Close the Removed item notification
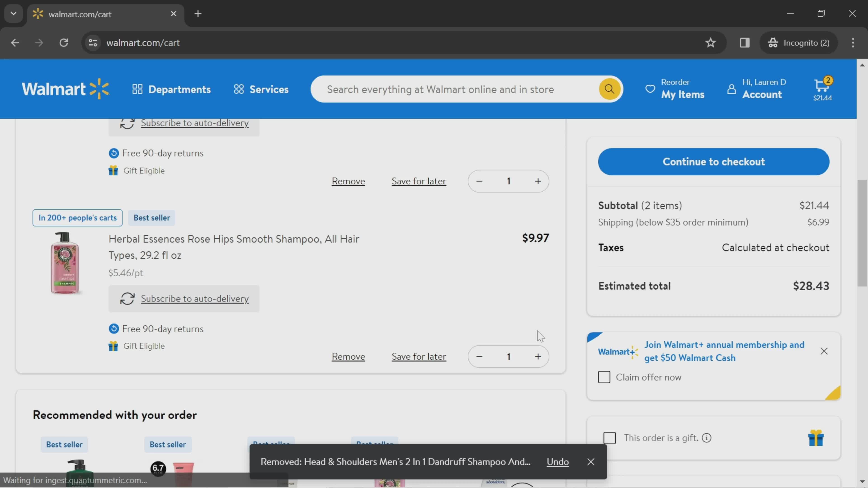Viewport: 868px width, 488px height. coord(591,462)
